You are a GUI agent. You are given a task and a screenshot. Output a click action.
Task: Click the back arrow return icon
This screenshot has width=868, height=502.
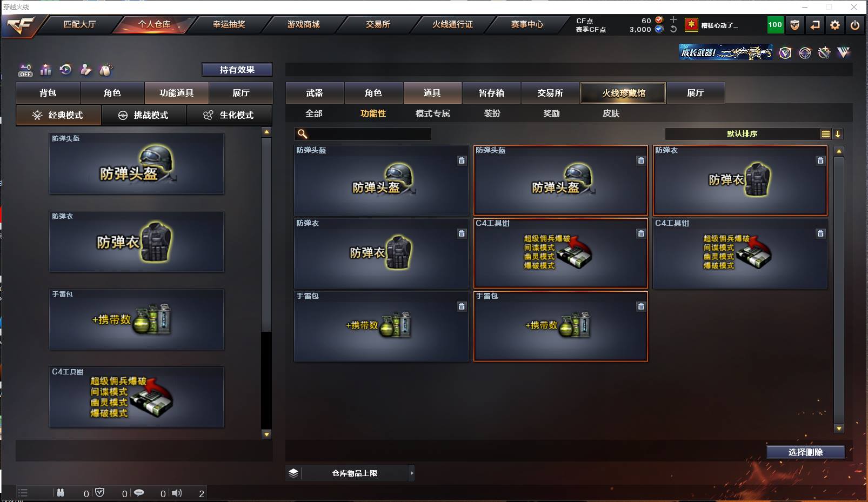(x=815, y=25)
